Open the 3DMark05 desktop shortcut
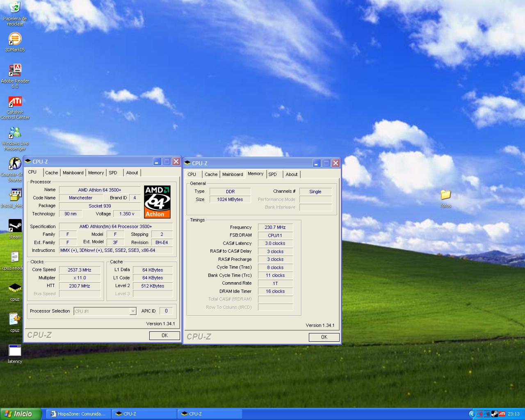The width and height of the screenshot is (525, 420). 15,39
